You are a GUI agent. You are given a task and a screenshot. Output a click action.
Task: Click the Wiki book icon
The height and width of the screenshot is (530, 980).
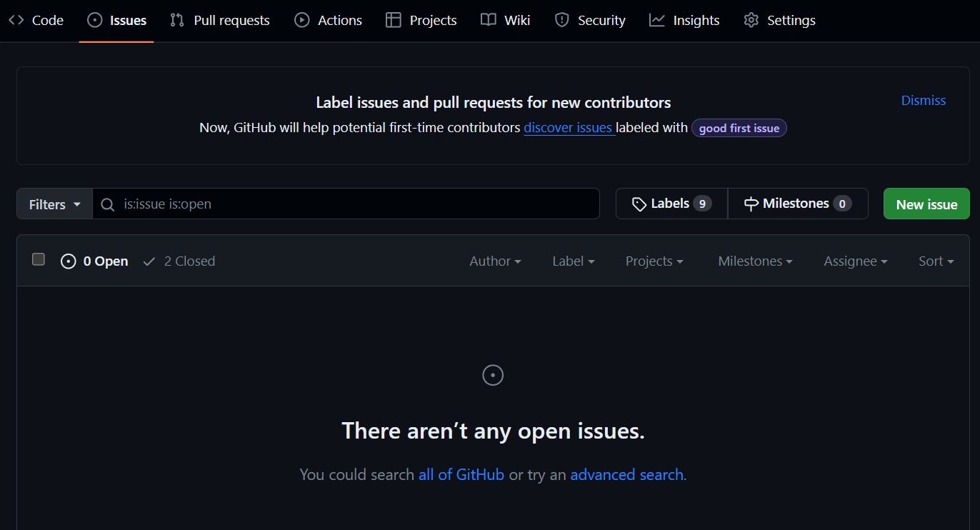coord(489,20)
